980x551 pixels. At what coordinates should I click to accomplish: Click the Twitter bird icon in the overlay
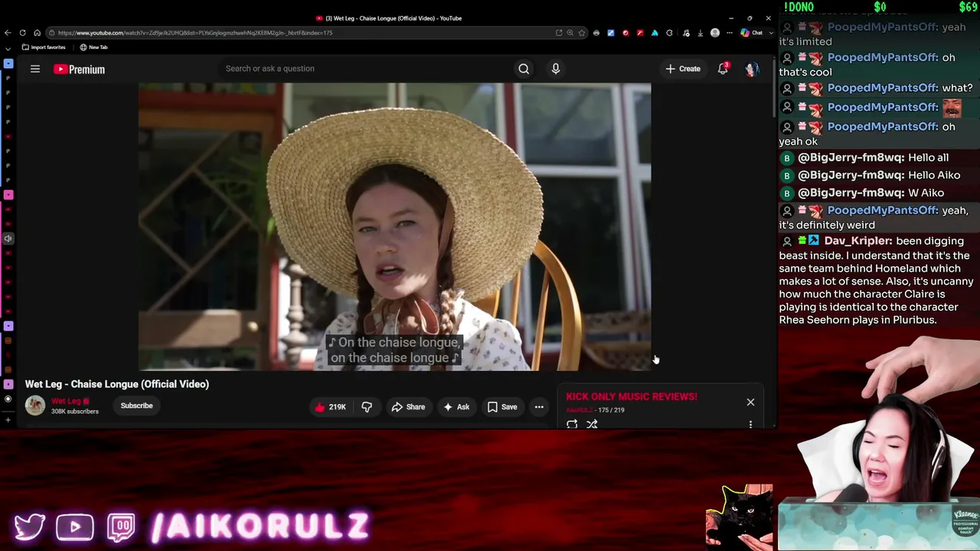pos(30,527)
